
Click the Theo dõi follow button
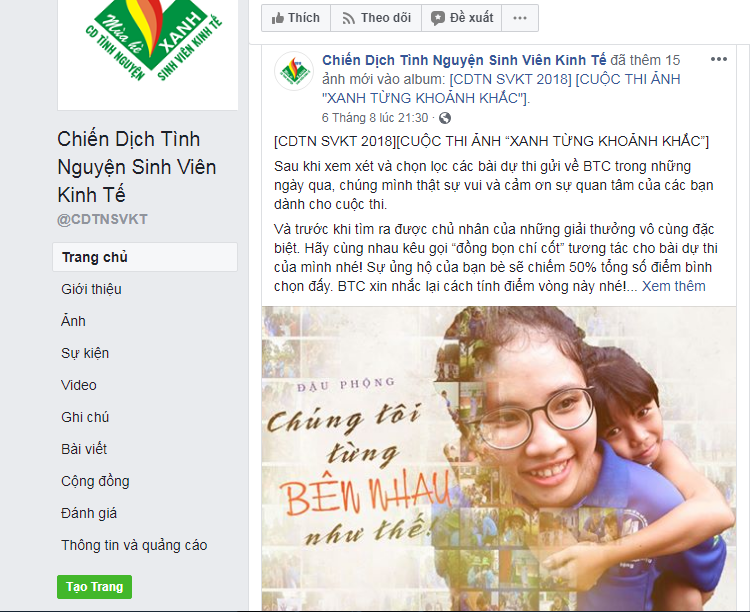coord(376,18)
